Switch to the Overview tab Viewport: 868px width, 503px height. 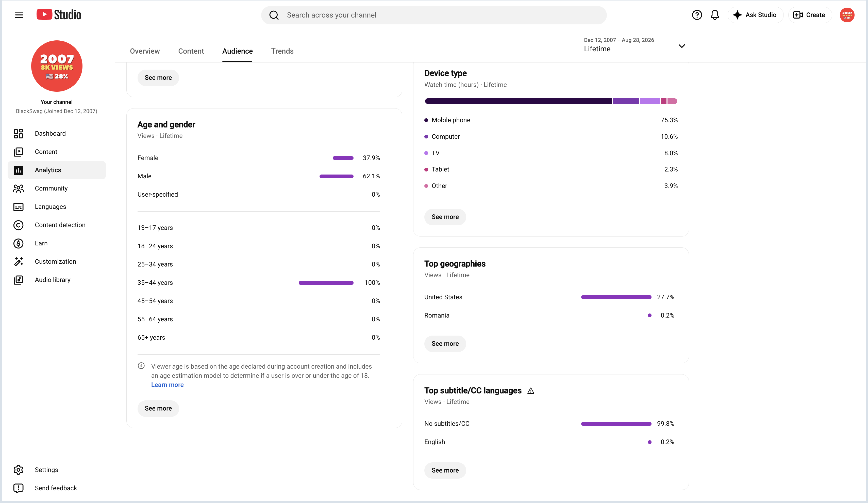(x=145, y=51)
